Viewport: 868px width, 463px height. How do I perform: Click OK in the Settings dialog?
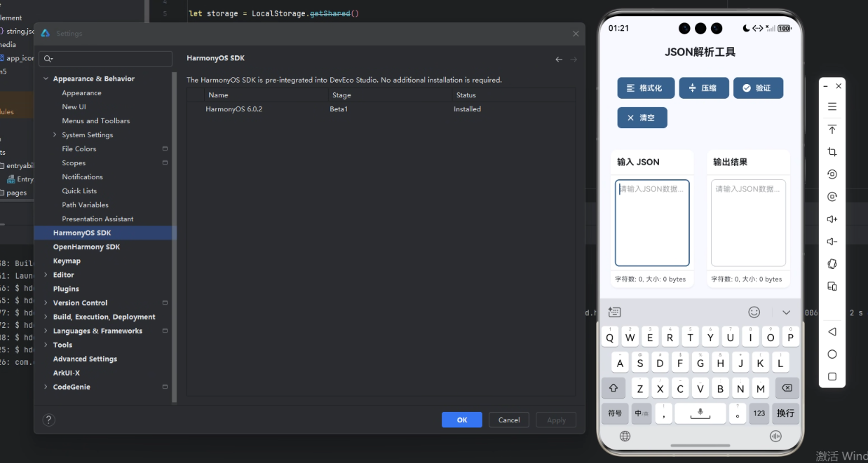(462, 420)
